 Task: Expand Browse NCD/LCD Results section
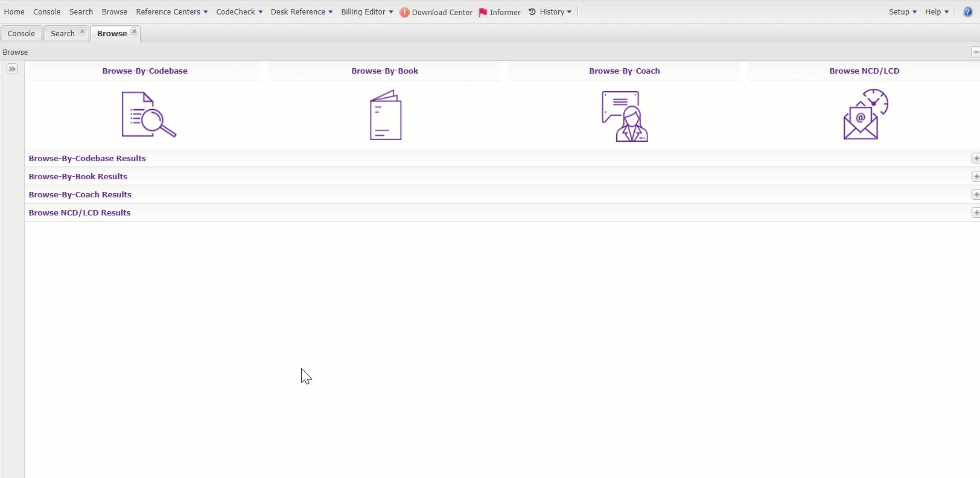pos(975,212)
